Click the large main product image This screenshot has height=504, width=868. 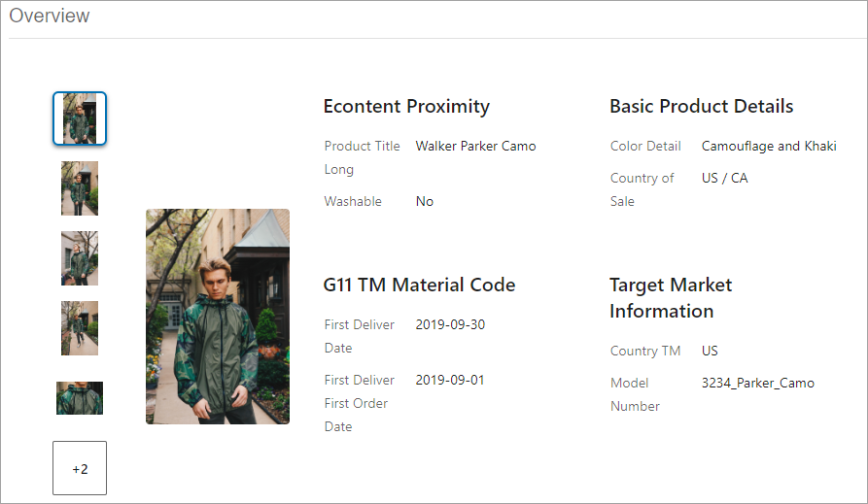pos(218,317)
